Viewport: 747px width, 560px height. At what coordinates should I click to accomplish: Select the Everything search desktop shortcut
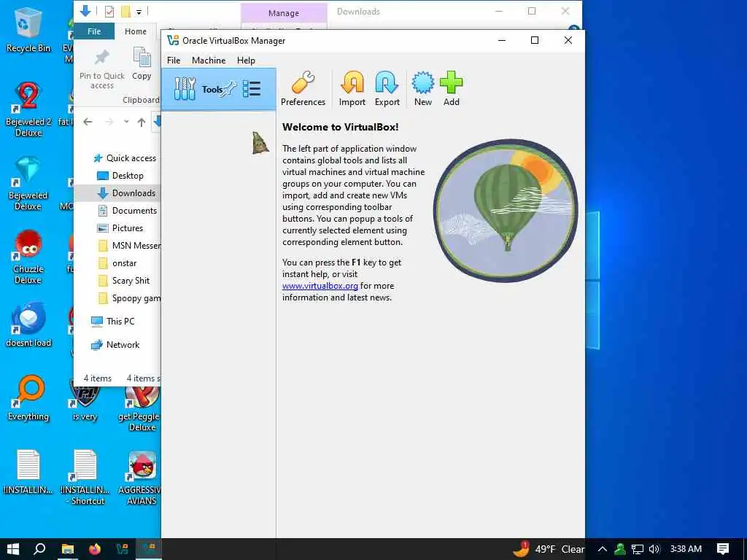tap(28, 398)
